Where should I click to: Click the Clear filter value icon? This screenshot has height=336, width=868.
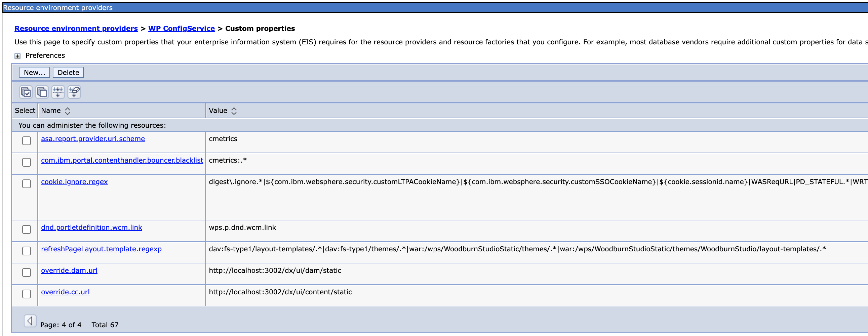pos(74,92)
